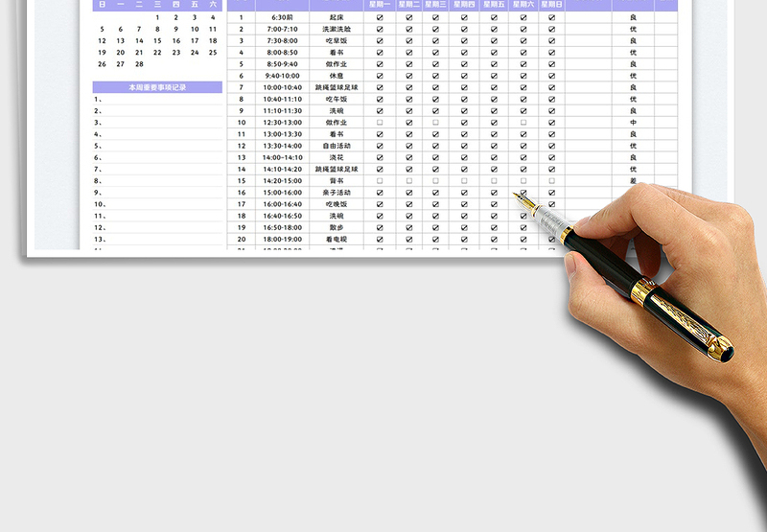
Task: Select date 1 in the mini calendar
Action: [157, 17]
